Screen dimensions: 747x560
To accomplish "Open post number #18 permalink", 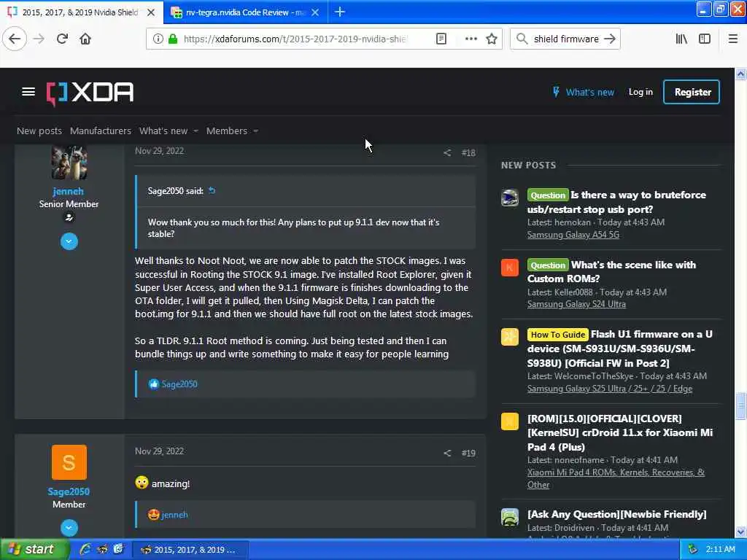I will click(x=468, y=153).
